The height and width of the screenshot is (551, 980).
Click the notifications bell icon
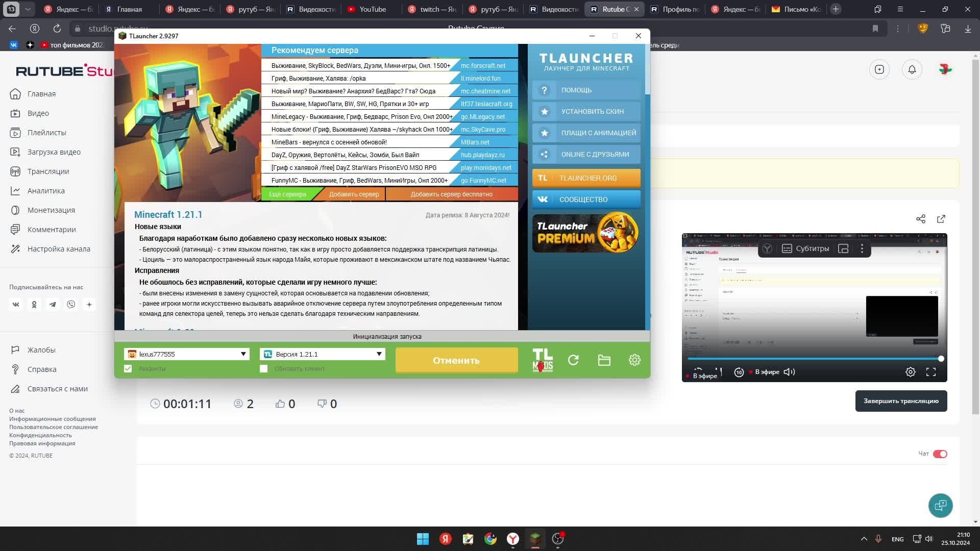(x=912, y=69)
